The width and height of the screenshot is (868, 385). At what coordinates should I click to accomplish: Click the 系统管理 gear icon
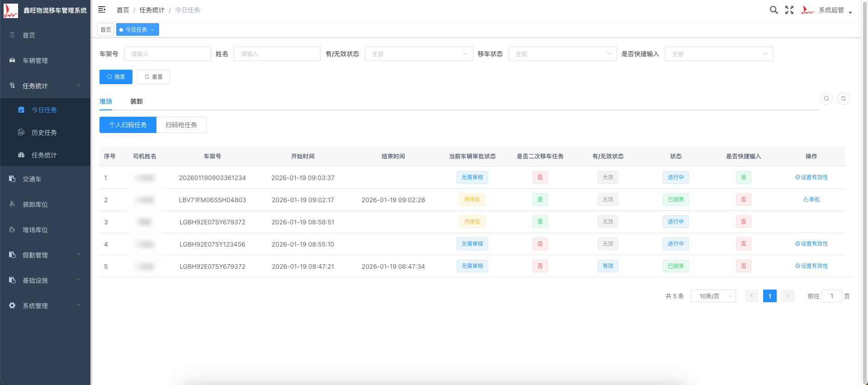[x=12, y=305]
